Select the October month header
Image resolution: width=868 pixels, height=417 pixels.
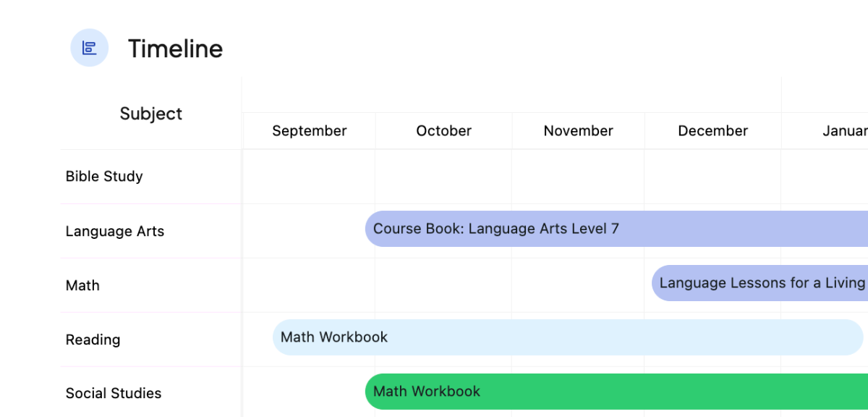click(x=443, y=131)
